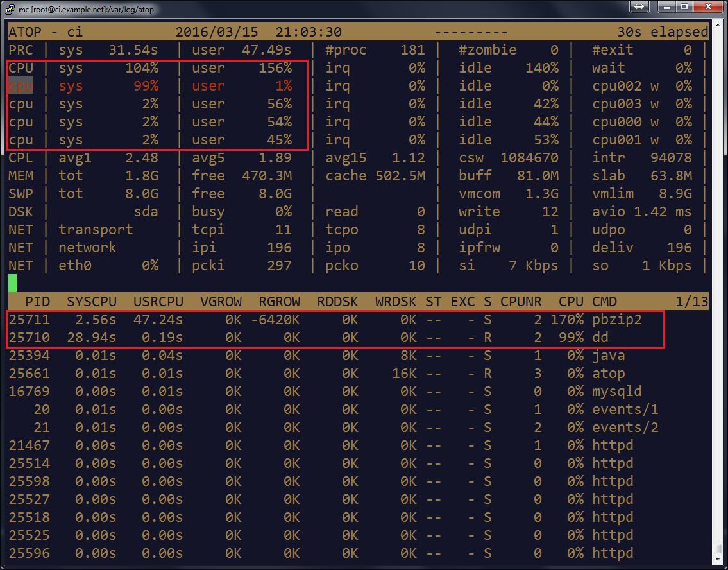
Task: Click the DSK 'write' count 12
Action: 550,212
